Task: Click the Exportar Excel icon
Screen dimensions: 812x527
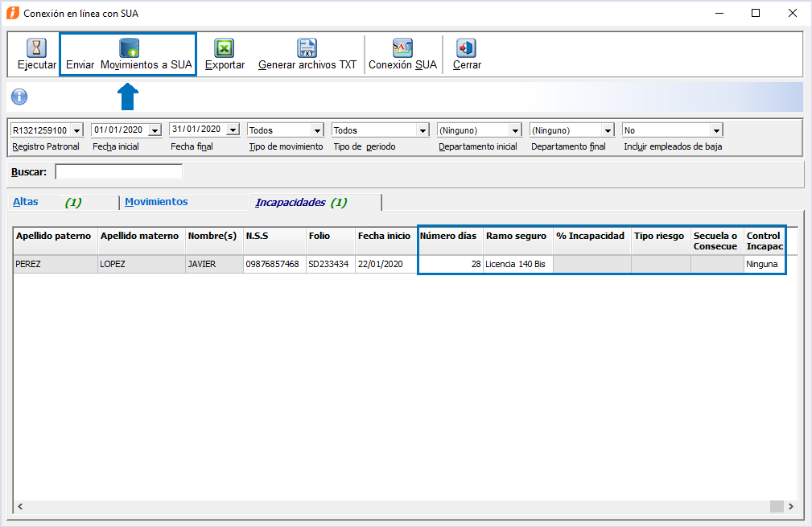Action: (225, 48)
